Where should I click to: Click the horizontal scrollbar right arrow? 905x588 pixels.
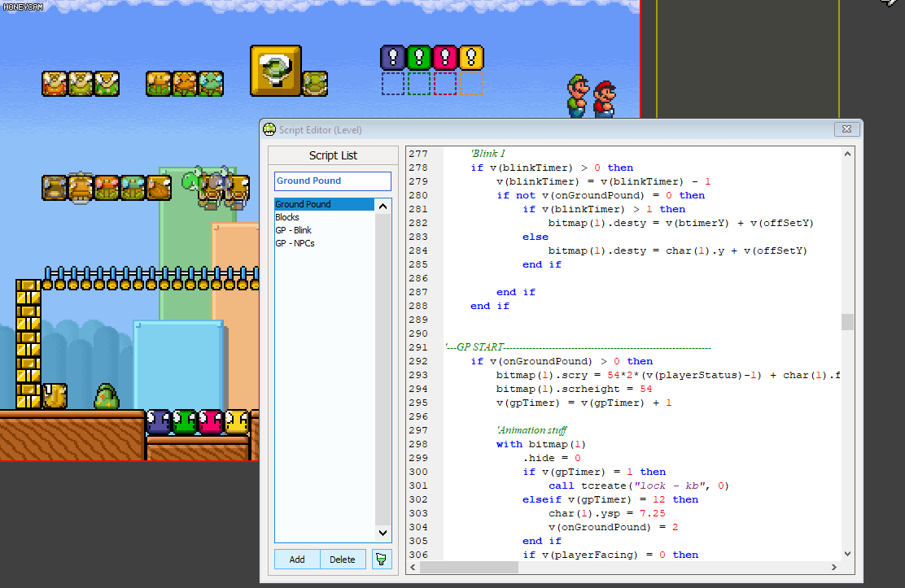pos(834,567)
